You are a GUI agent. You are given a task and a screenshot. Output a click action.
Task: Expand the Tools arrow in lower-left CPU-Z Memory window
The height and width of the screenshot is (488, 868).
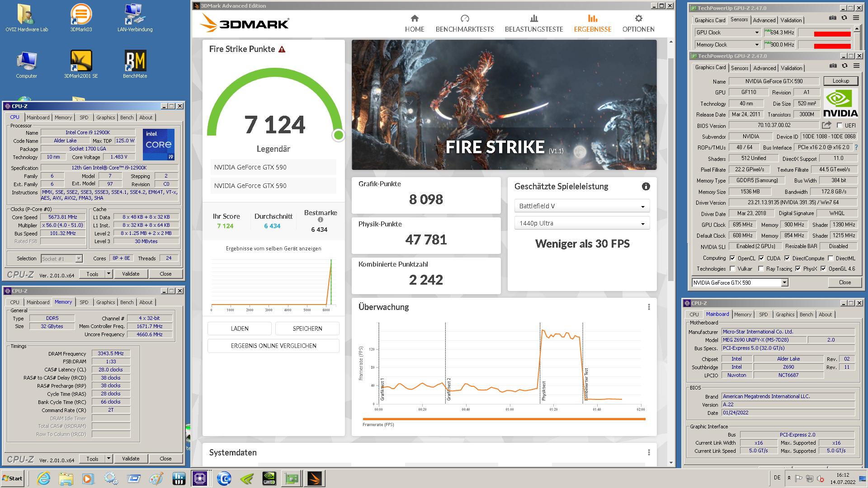[108, 459]
